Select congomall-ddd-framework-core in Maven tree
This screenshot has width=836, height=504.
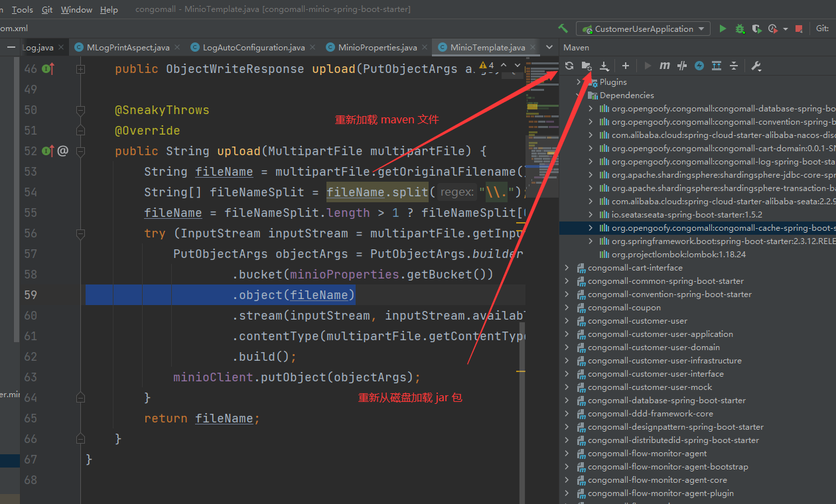pyautogui.click(x=650, y=414)
